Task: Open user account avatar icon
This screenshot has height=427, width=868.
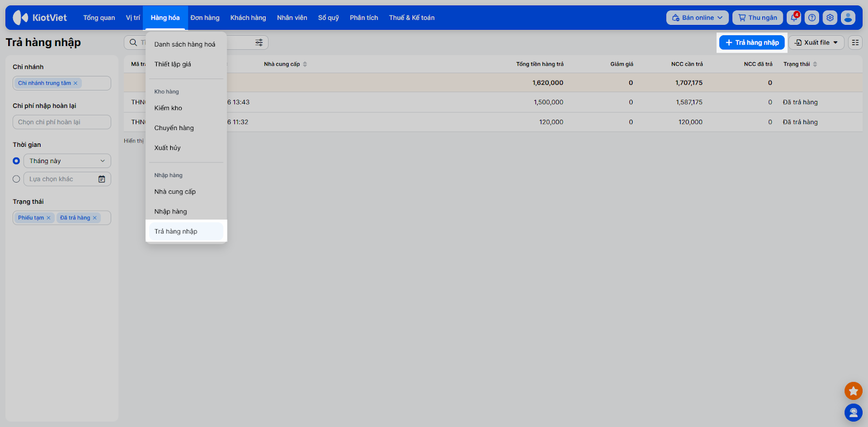Action: tap(848, 17)
